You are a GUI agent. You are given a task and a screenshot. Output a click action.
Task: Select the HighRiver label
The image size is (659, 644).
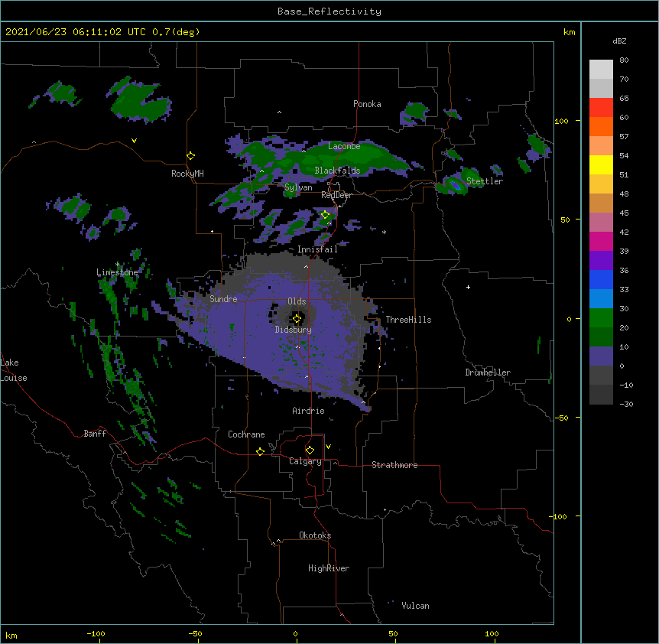(x=329, y=568)
